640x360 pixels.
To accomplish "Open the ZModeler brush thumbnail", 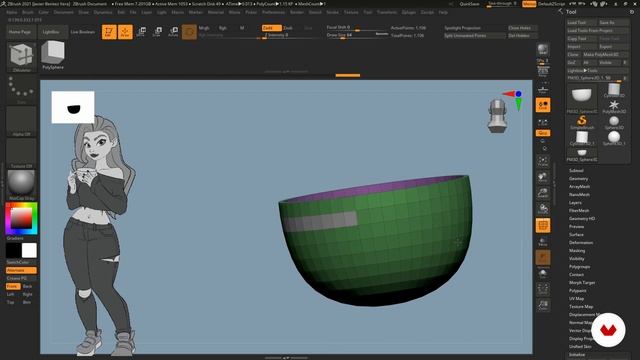I will click(22, 56).
